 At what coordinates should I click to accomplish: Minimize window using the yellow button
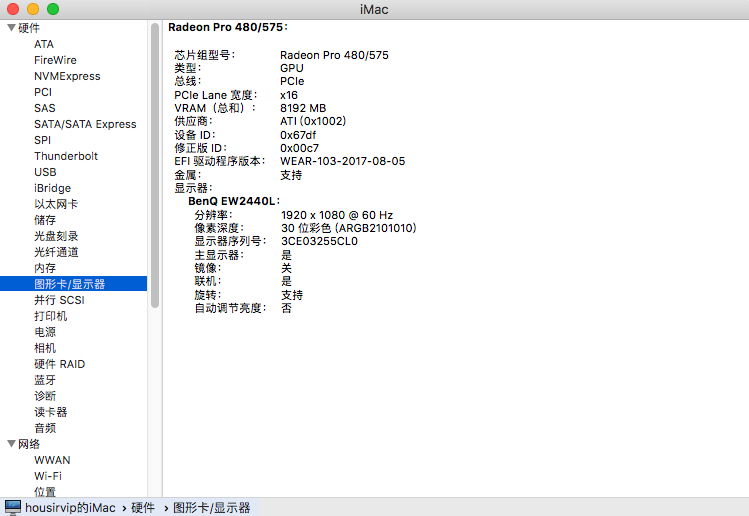(33, 9)
